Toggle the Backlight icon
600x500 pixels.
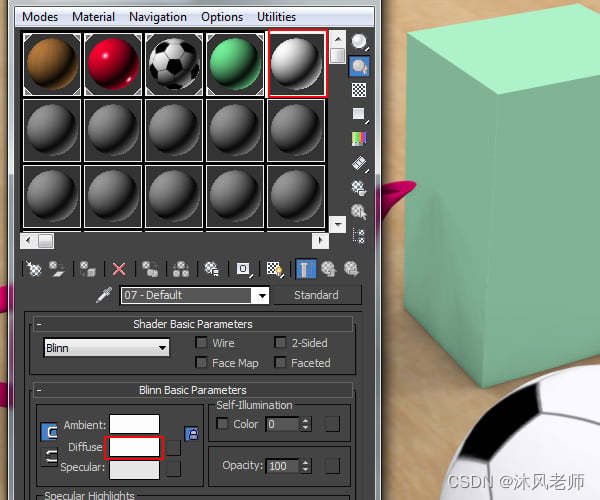359,66
